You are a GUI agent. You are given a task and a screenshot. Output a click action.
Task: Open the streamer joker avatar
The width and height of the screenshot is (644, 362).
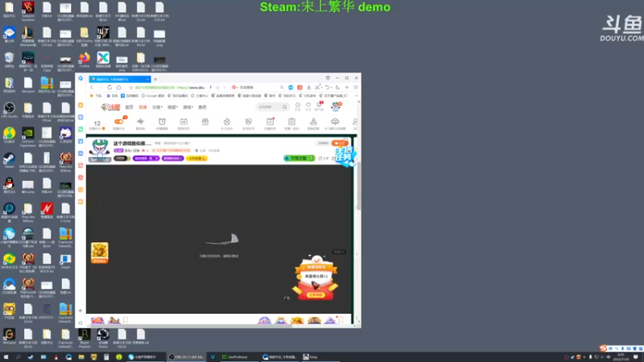[99, 150]
